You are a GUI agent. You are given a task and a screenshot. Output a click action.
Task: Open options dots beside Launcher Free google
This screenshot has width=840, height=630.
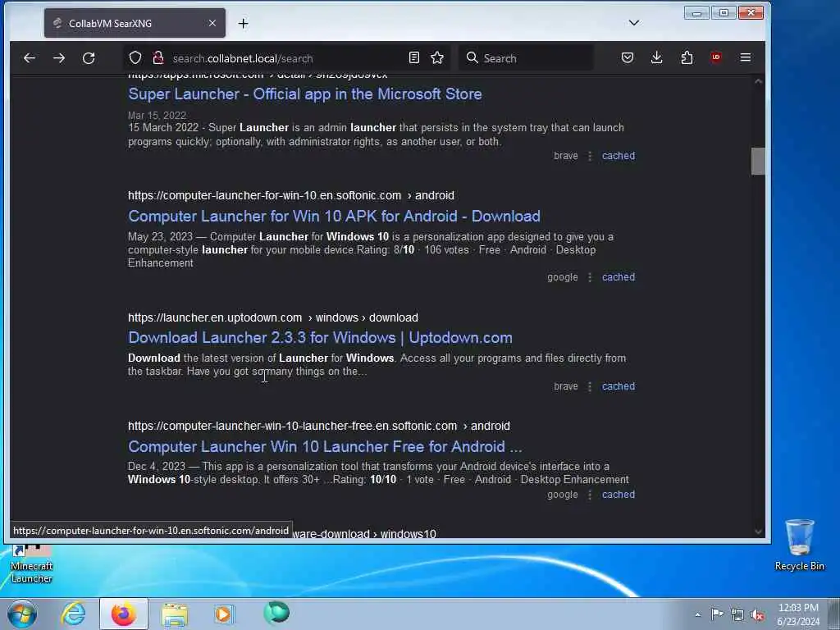[590, 495]
